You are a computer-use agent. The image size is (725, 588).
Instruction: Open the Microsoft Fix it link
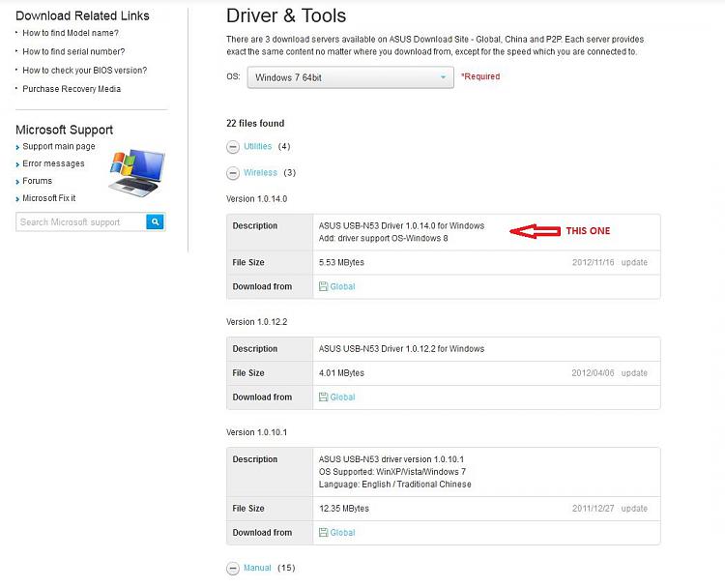pyautogui.click(x=49, y=198)
